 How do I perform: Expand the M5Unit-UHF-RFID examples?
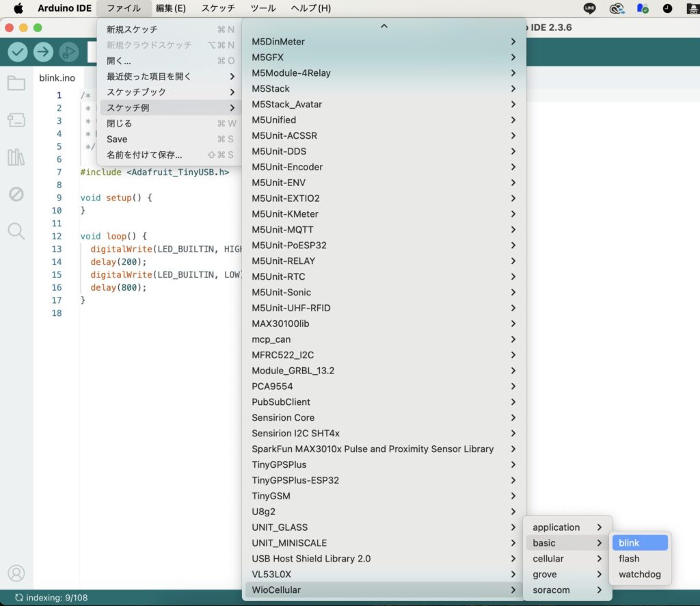384,308
